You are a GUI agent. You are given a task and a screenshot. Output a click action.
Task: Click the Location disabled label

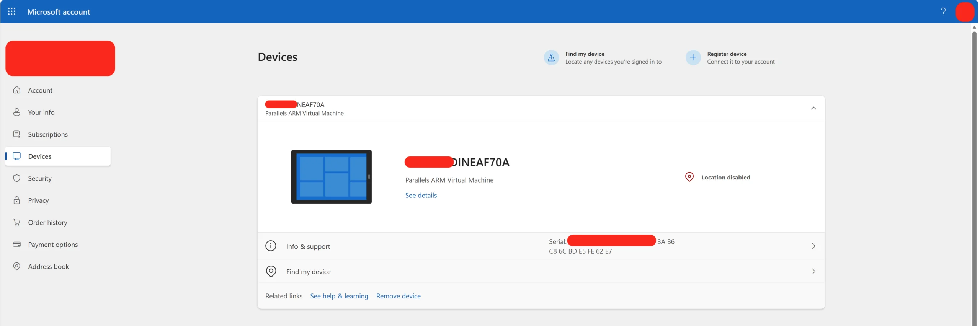pos(725,177)
